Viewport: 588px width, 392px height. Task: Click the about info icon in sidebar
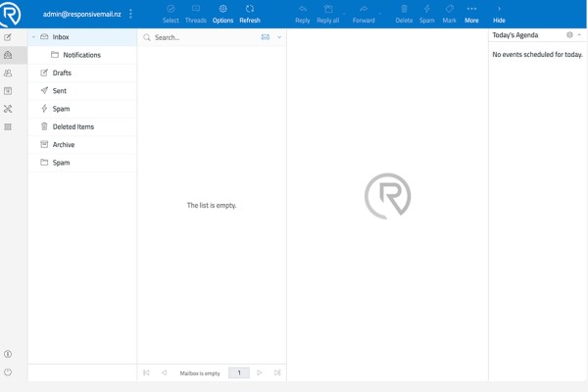[8, 354]
